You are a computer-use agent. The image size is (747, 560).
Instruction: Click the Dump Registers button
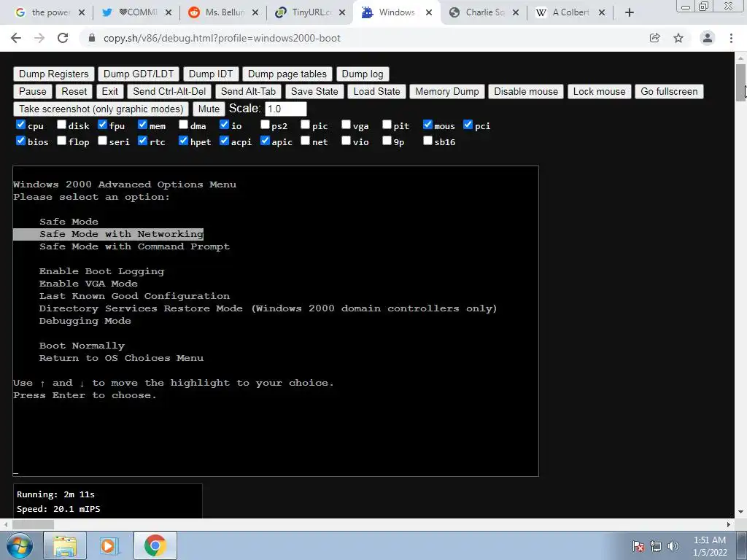tap(54, 74)
